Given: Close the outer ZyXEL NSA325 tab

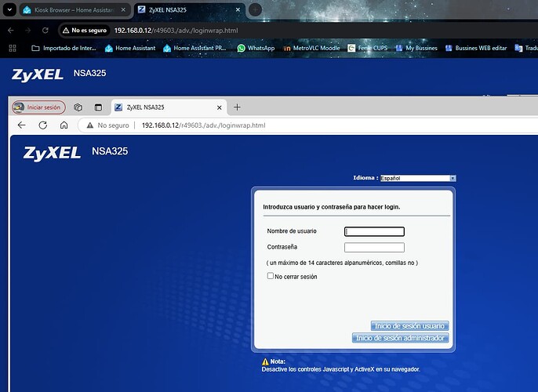Looking at the screenshot, I should [x=238, y=10].
